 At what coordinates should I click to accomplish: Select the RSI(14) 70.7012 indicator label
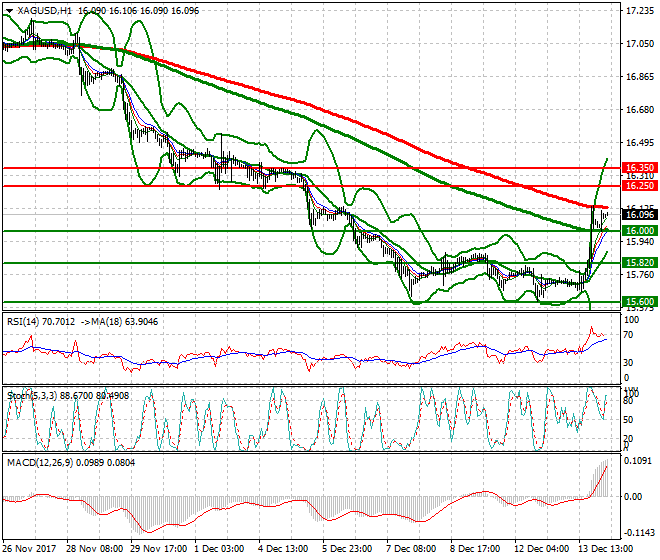(x=41, y=322)
